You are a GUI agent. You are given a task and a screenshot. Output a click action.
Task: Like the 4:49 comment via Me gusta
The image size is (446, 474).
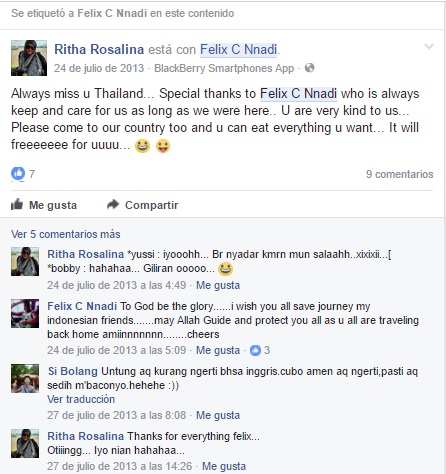coord(218,285)
